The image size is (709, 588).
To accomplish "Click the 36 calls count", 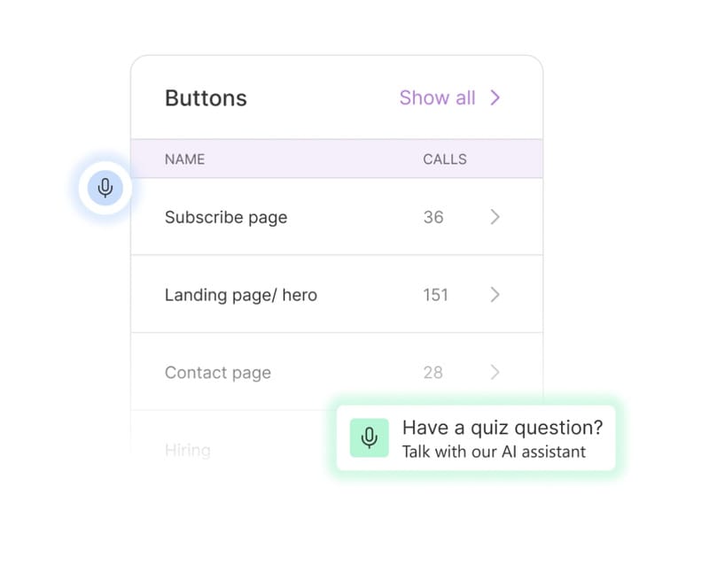I will pyautogui.click(x=433, y=217).
